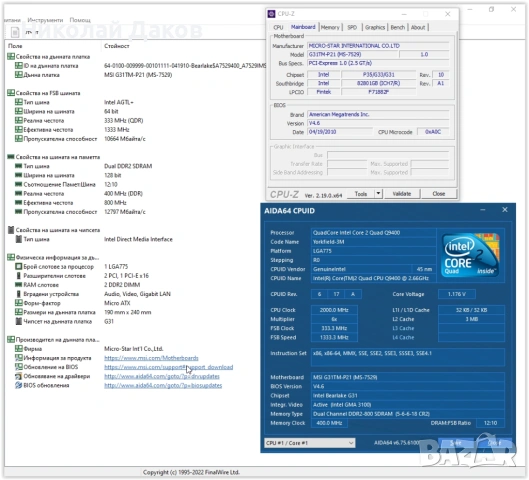This screenshot has width=529, height=480.
Task: Click the driver update row icon
Action: (19, 376)
